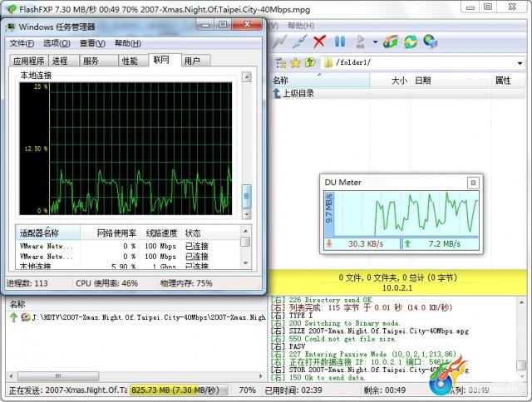Refresh the remote listing with the green arrows icon
This screenshot has width=532, height=402.
click(410, 42)
